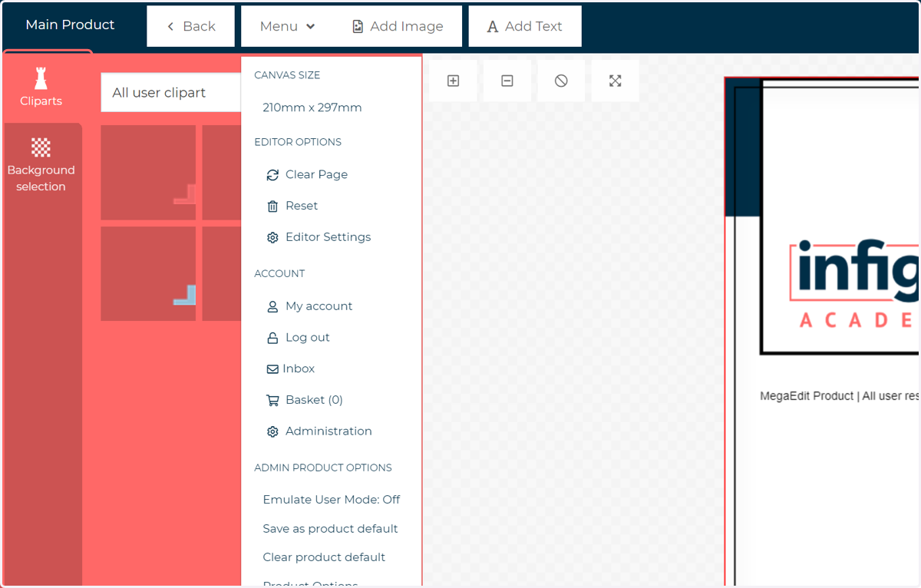This screenshot has width=921, height=588.
Task: Click the trash icon beside Reset
Action: (272, 206)
